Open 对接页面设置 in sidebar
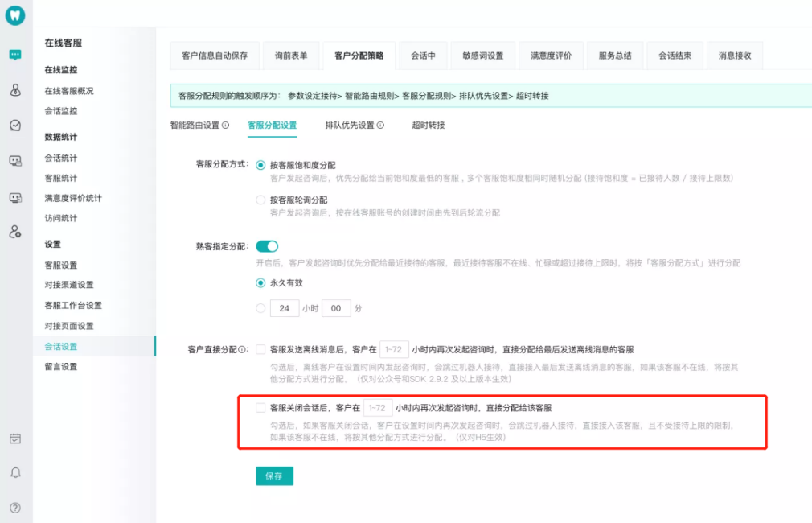Screen dimensions: 812x523 (x=69, y=326)
